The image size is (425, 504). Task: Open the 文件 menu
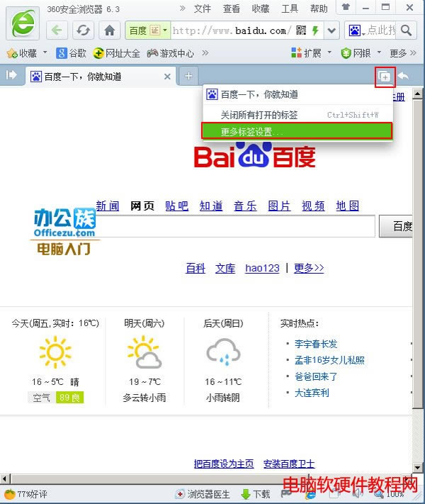coord(203,9)
